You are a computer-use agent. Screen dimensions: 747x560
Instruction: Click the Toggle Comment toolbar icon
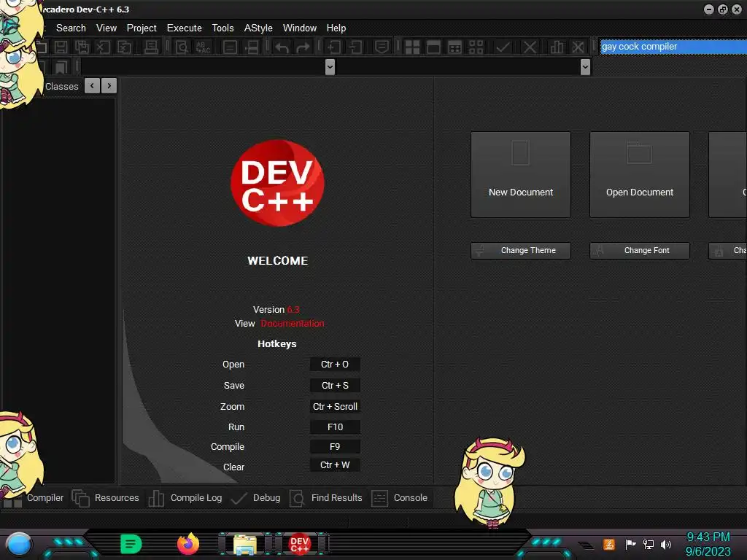pos(382,47)
